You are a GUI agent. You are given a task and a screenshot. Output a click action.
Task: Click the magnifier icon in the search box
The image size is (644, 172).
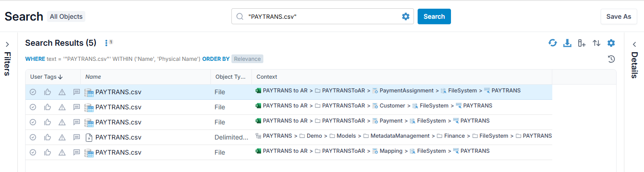point(240,16)
